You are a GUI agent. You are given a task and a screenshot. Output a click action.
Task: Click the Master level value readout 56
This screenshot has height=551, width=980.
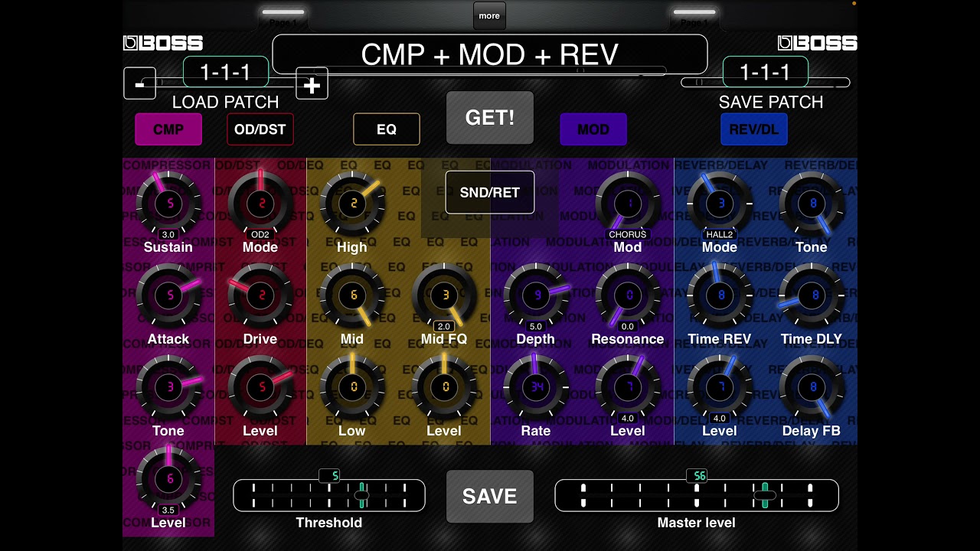697,476
